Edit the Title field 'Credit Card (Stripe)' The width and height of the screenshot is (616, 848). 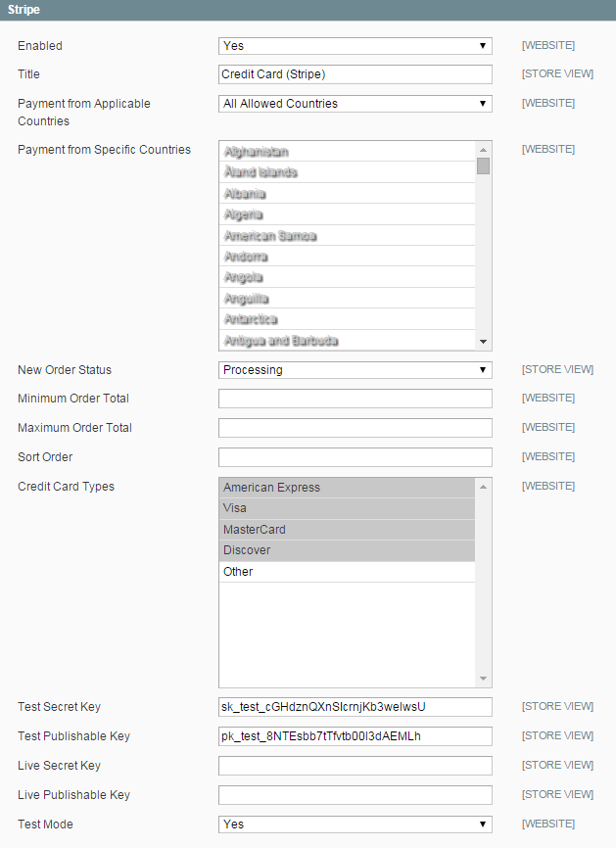[x=355, y=74]
